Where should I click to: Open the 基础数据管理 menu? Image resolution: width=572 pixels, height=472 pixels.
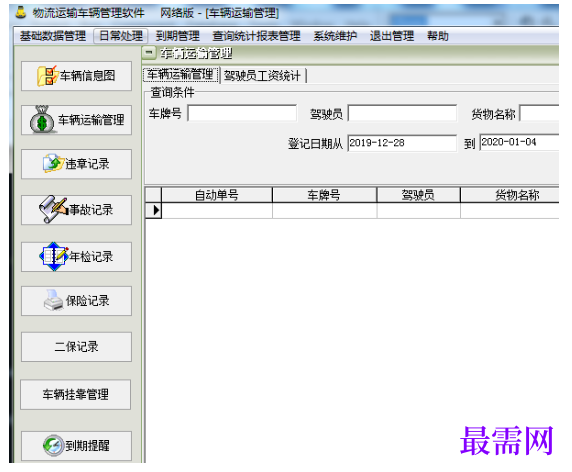[x=53, y=36]
